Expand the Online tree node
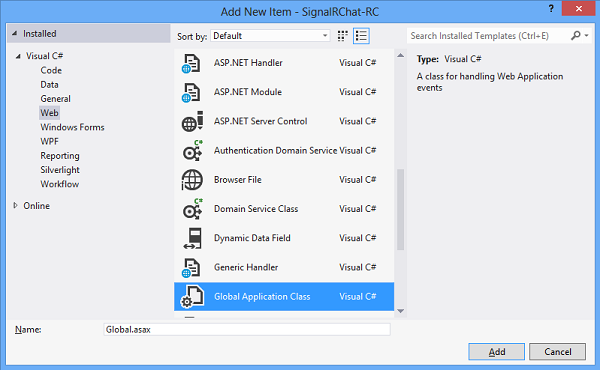 (x=15, y=205)
